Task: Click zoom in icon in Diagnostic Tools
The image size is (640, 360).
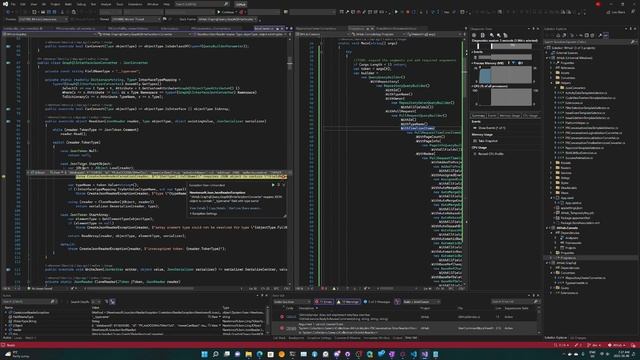Action: 491,36
